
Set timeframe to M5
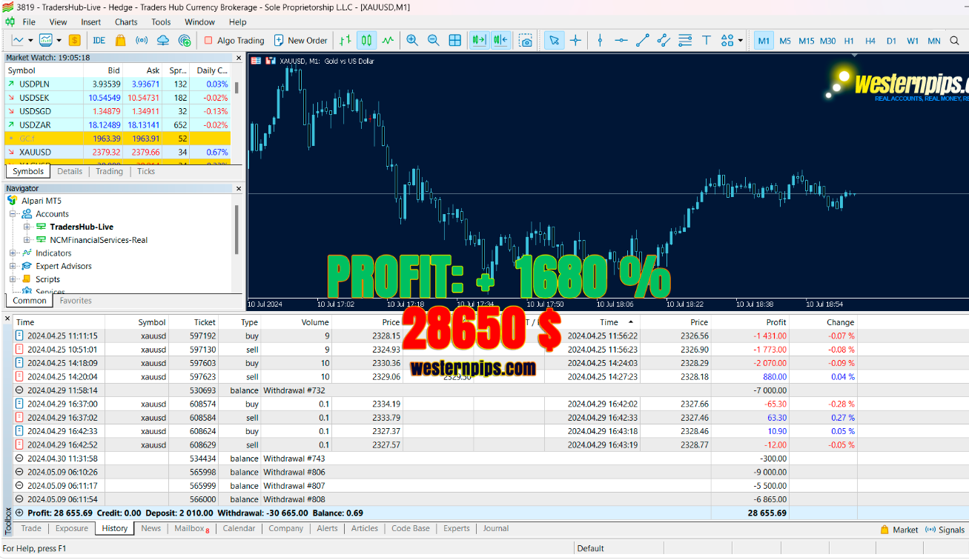click(x=785, y=41)
